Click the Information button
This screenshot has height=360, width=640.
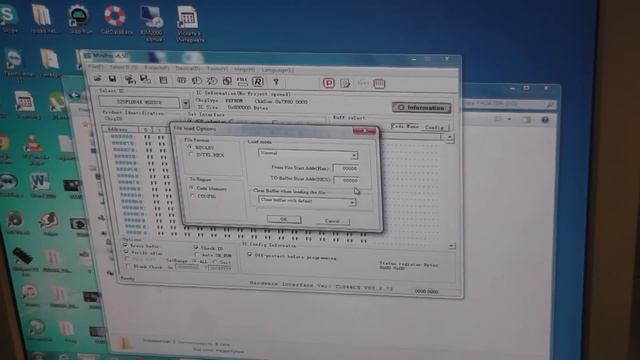tap(421, 107)
